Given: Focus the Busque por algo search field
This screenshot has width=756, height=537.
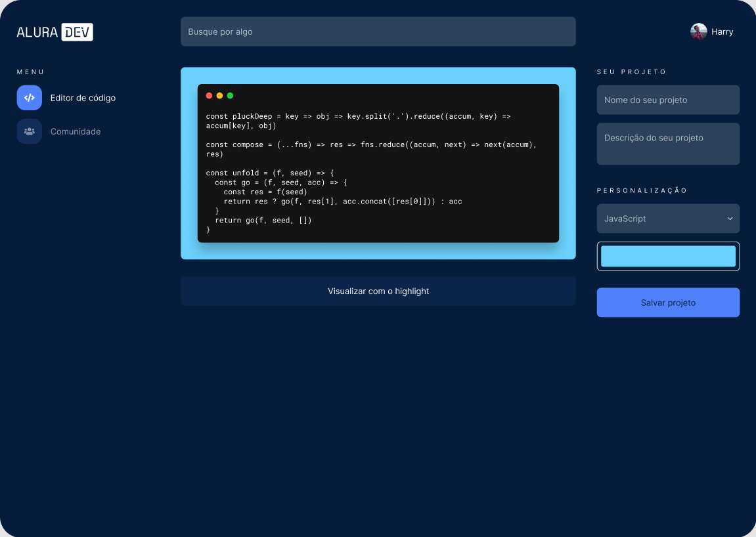Looking at the screenshot, I should pyautogui.click(x=378, y=32).
